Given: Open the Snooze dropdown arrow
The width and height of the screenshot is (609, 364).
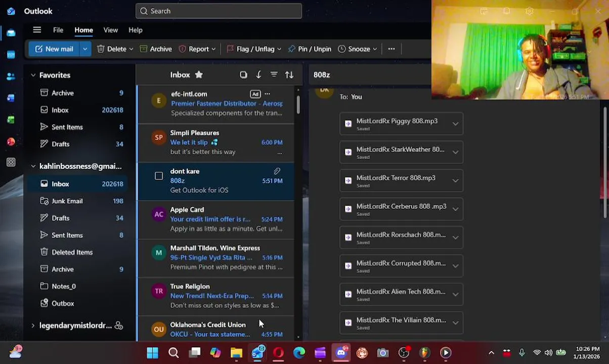Looking at the screenshot, I should coord(375,49).
